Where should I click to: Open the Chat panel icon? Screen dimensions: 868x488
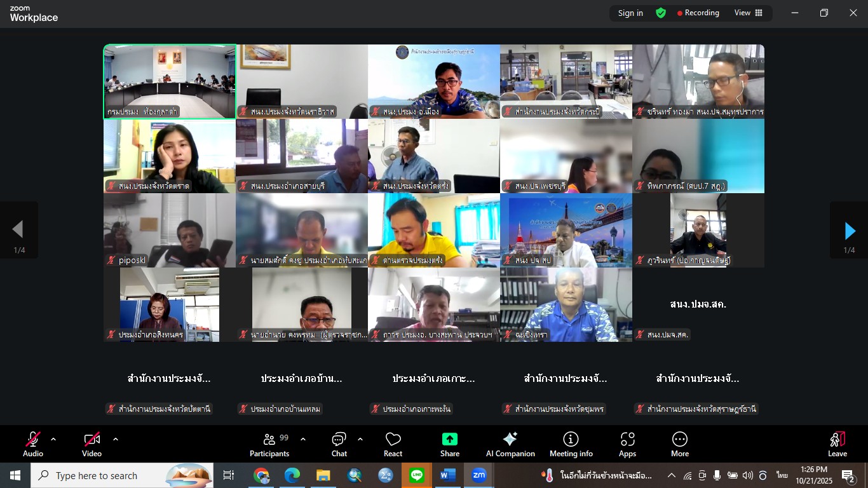339,440
